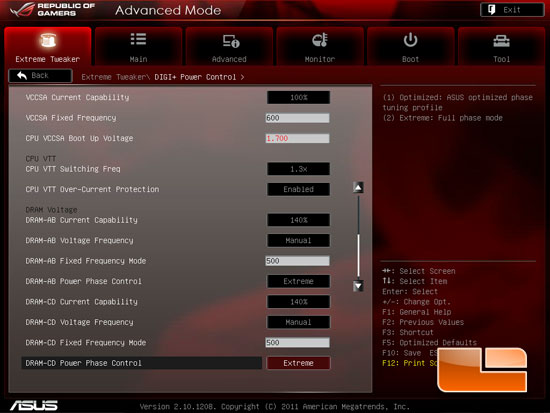Go Back to Extreme Tweaker menu
This screenshot has height=413, width=550.
(40, 76)
